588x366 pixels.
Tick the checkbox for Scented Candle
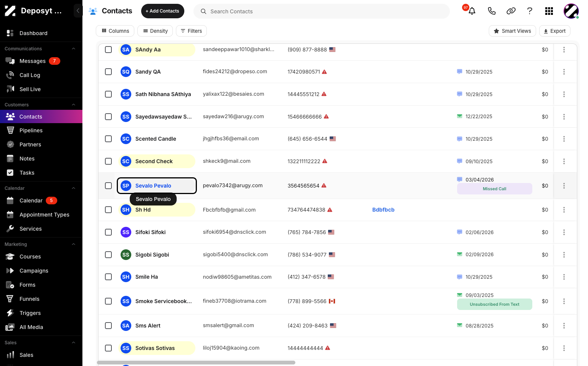(x=108, y=139)
